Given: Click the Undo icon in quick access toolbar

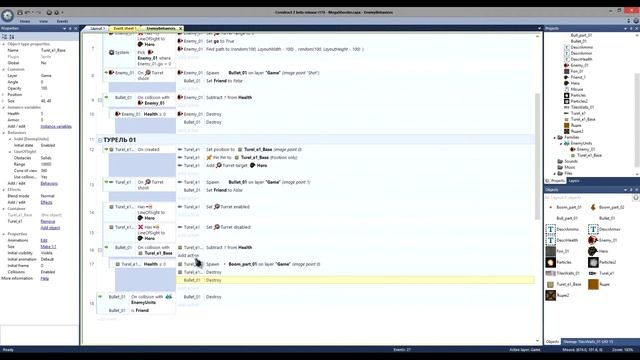Looking at the screenshot, I should point(28,12).
